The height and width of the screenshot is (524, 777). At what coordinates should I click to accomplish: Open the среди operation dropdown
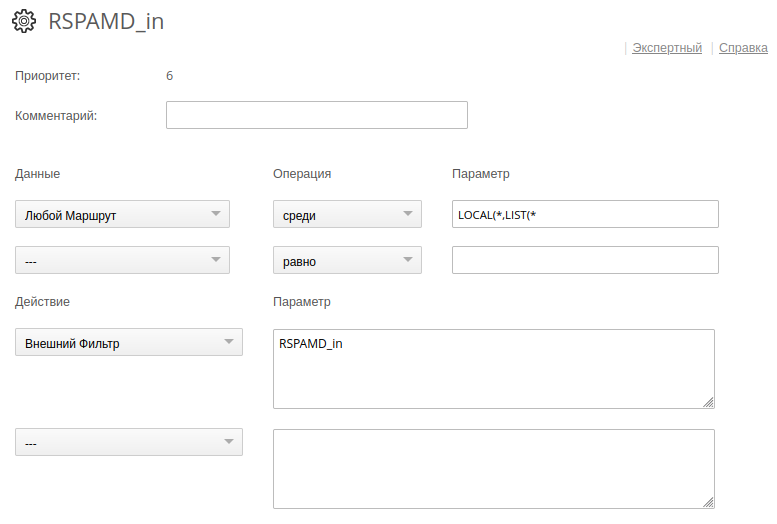[347, 215]
